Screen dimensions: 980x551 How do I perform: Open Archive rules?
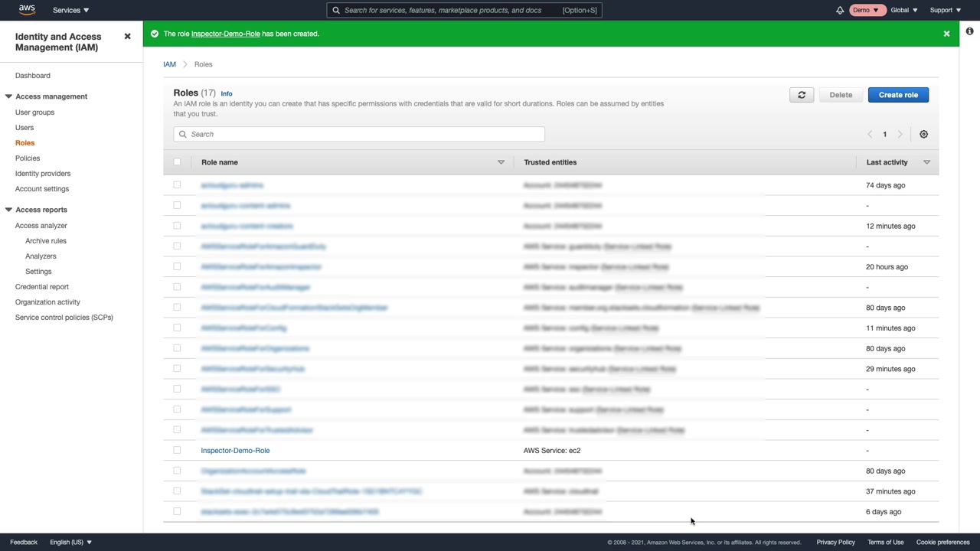click(x=46, y=241)
